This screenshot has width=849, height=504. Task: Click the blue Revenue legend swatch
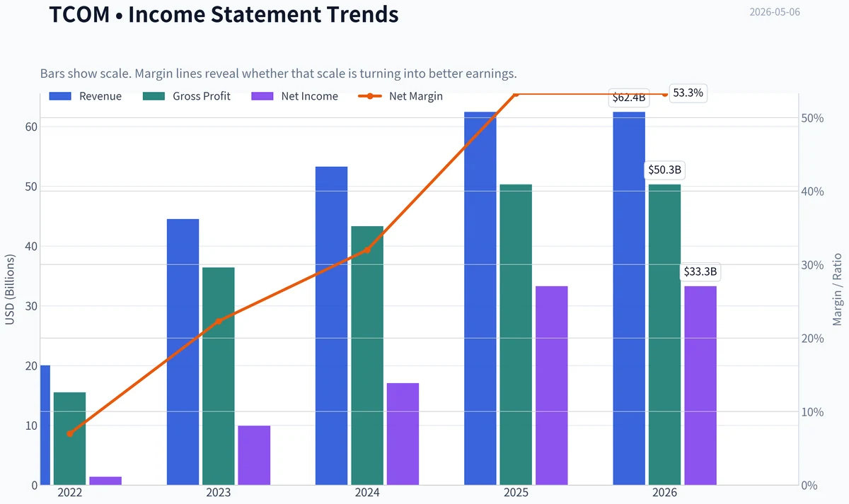point(60,96)
